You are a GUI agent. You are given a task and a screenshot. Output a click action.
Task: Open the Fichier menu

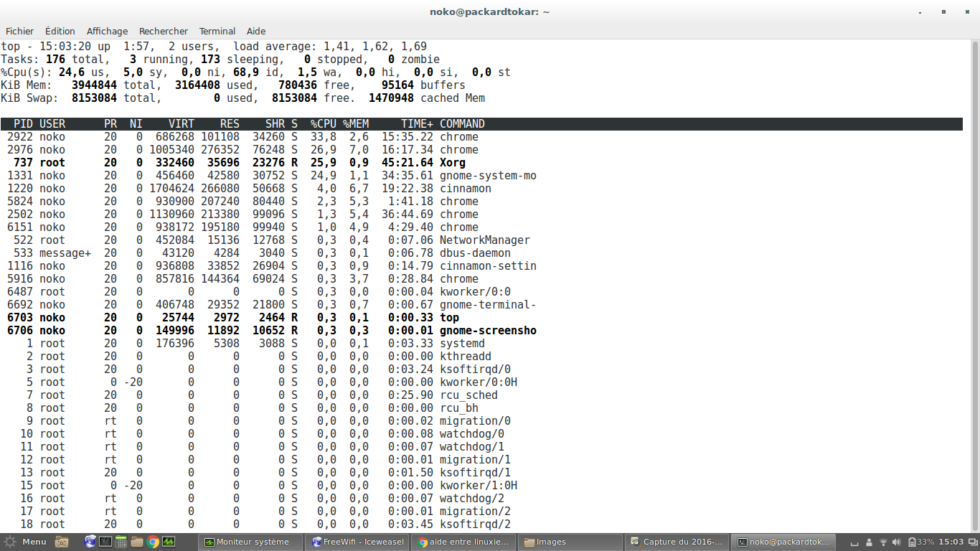pos(20,31)
